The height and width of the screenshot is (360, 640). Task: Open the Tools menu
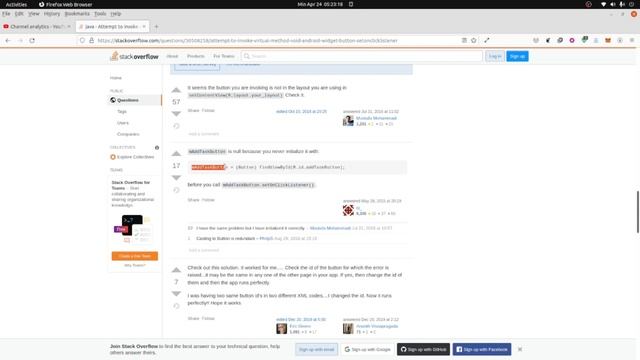coord(100,13)
